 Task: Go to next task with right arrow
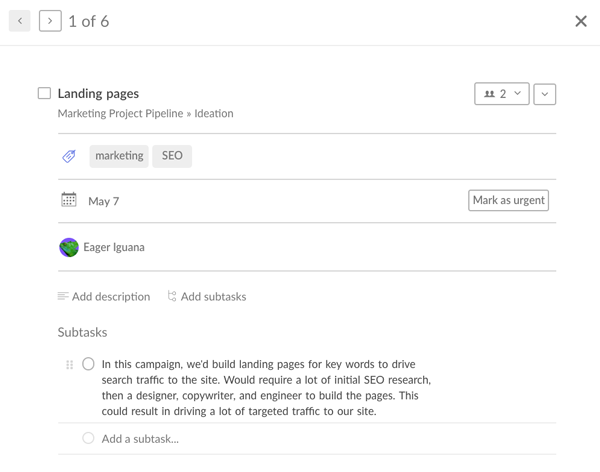tap(50, 21)
